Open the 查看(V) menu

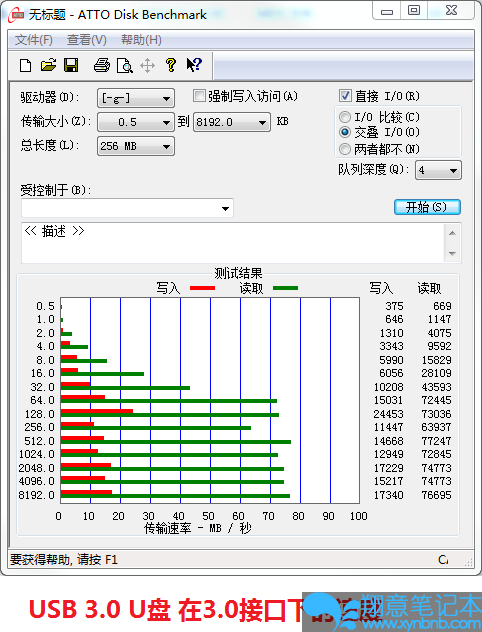coord(87,40)
